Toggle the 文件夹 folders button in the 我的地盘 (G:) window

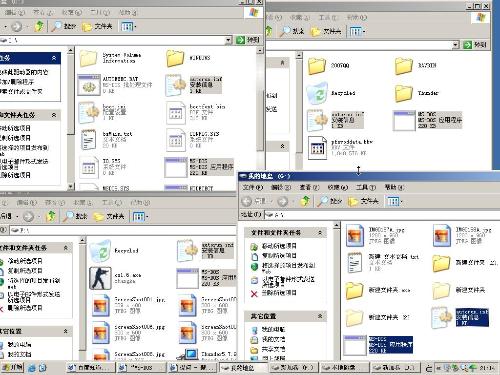pyautogui.click(x=364, y=201)
